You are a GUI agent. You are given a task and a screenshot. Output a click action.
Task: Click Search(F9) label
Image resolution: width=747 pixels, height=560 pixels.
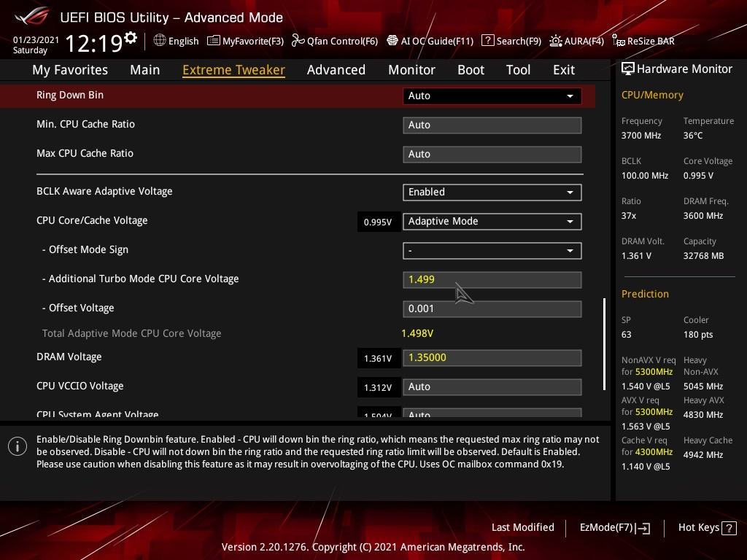(x=519, y=41)
